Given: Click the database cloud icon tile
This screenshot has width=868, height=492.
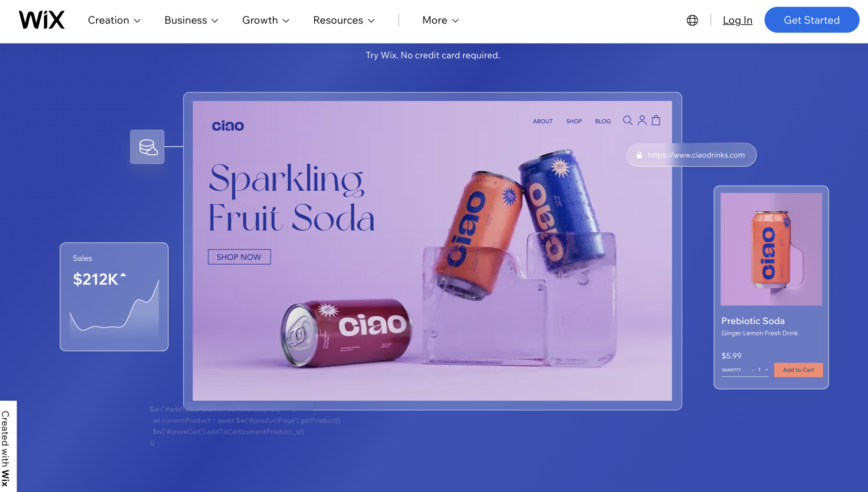Looking at the screenshot, I should [x=147, y=147].
